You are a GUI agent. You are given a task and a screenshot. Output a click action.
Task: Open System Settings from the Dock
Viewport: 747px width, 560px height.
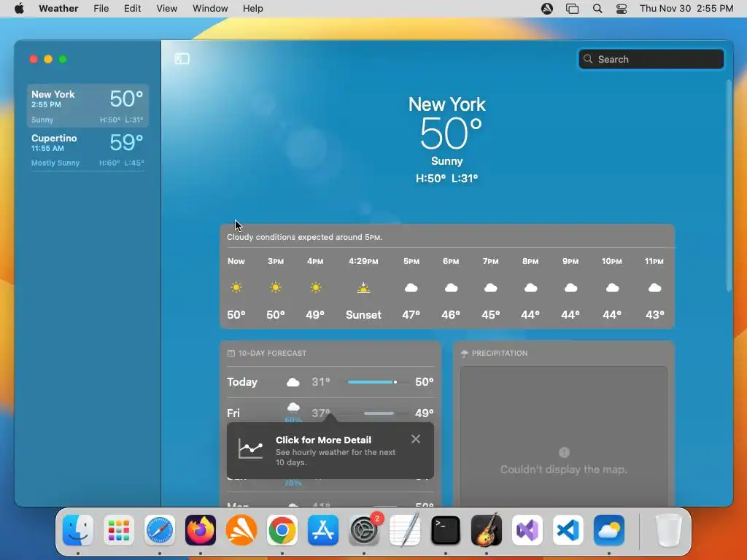[x=364, y=530]
